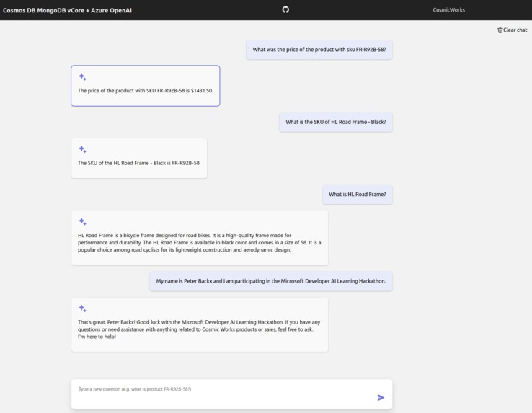Click the trash icon beside Clear chat

[x=500, y=30]
